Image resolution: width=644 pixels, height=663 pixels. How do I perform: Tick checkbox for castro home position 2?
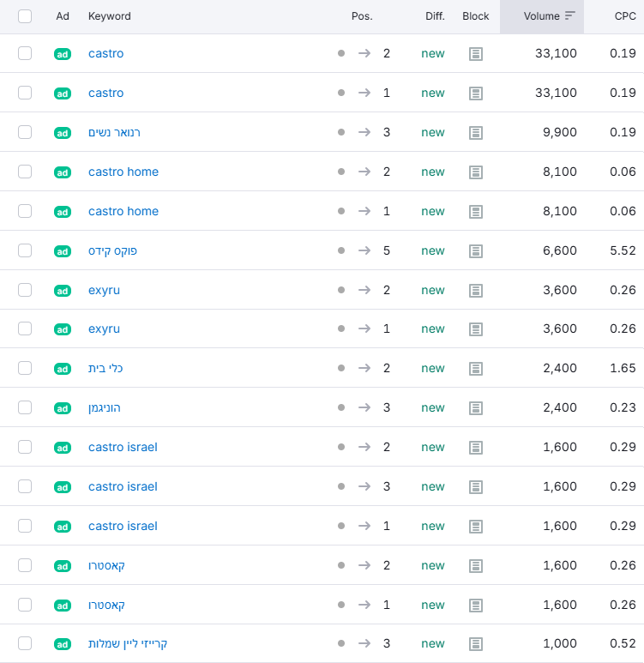[x=25, y=172]
